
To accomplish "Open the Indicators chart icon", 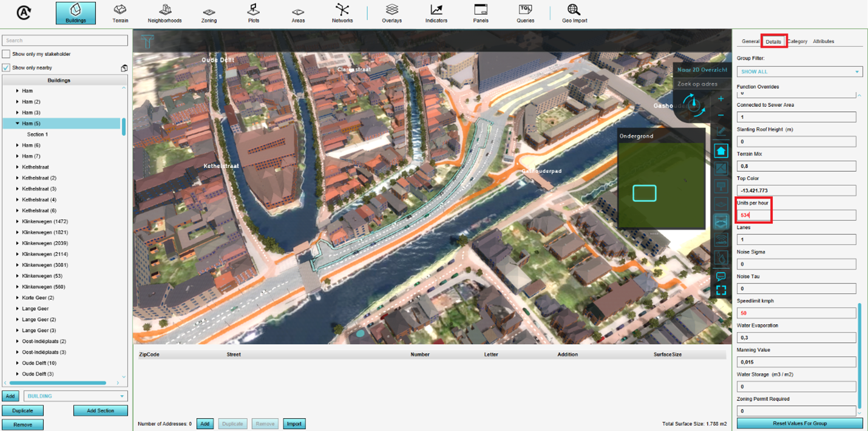I will pos(436,13).
